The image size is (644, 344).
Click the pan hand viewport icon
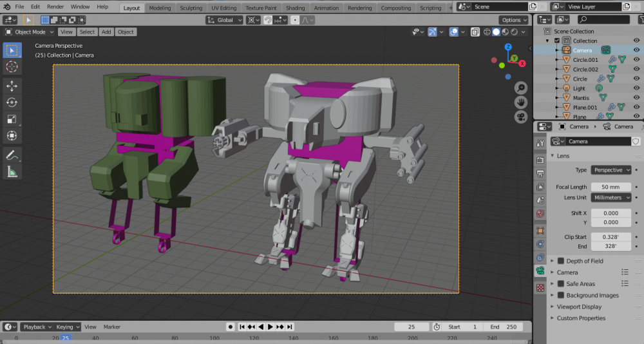(x=520, y=102)
